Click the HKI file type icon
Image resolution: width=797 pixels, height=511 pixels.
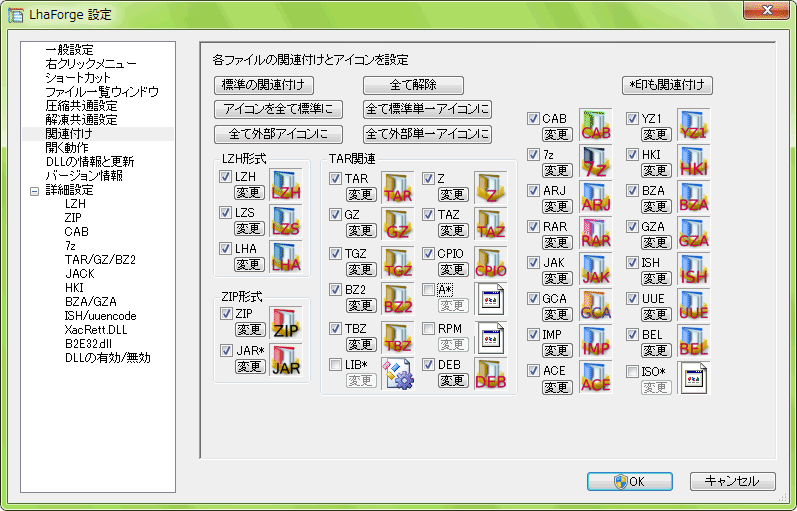pos(694,161)
